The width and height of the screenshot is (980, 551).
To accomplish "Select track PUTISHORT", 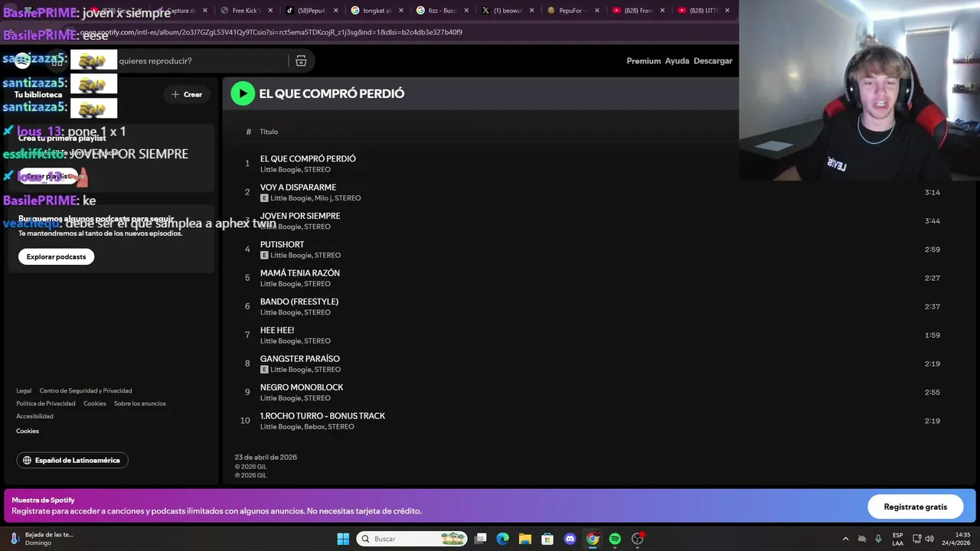I will (x=282, y=245).
